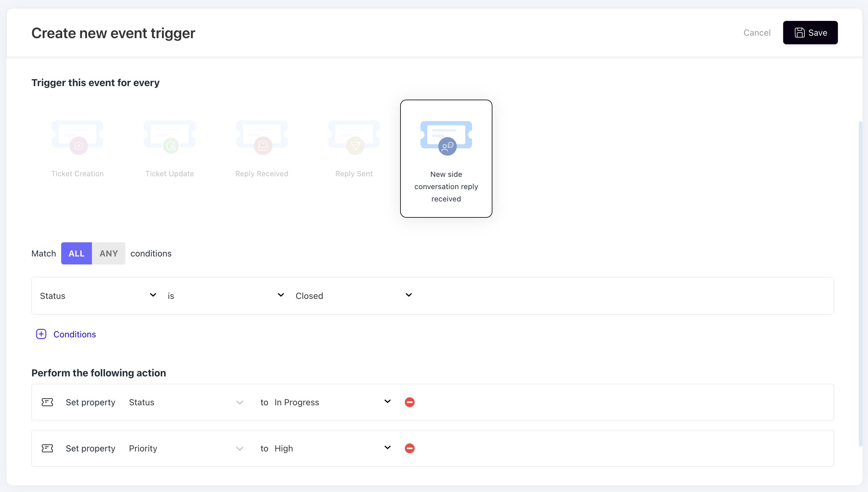
Task: Toggle the ANY conditions match button
Action: (x=109, y=253)
